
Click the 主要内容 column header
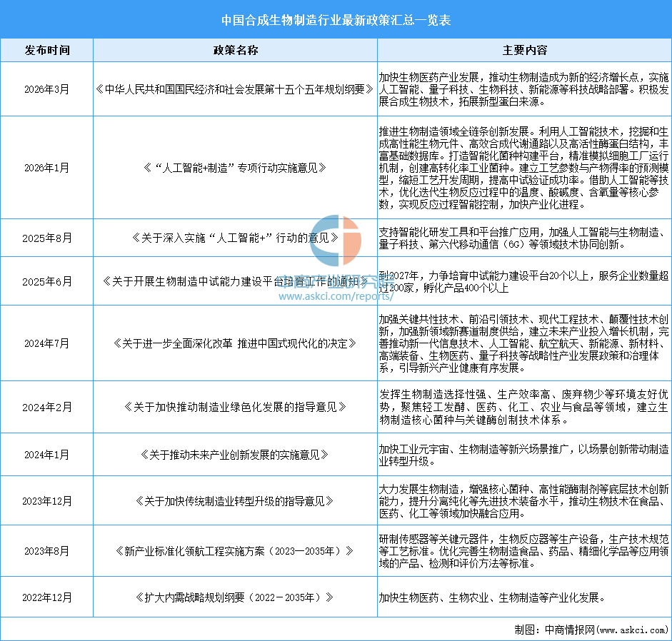(x=523, y=50)
